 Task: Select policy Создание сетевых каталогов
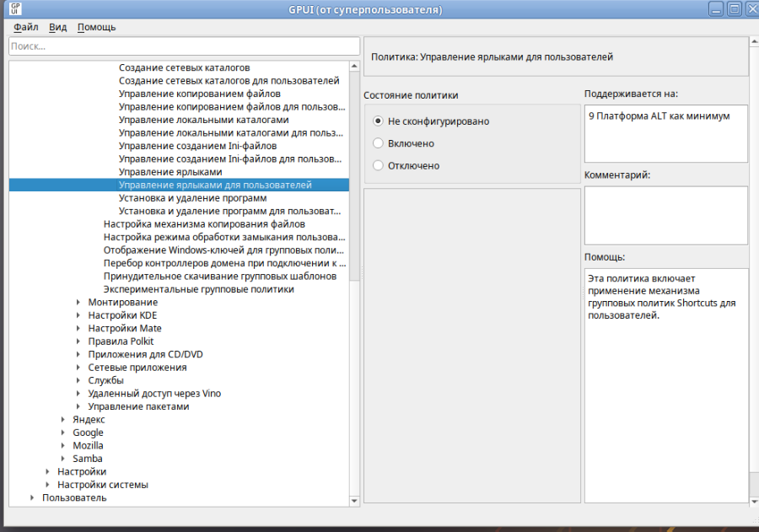click(185, 67)
